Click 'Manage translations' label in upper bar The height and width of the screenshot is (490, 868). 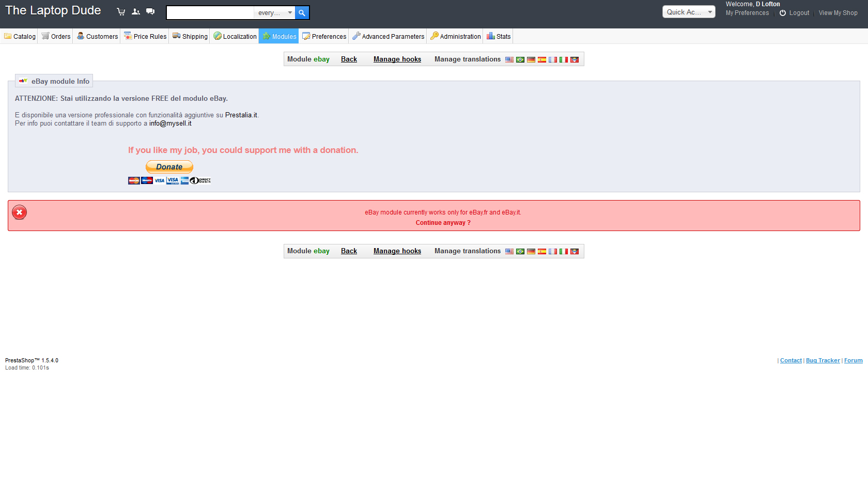(468, 59)
